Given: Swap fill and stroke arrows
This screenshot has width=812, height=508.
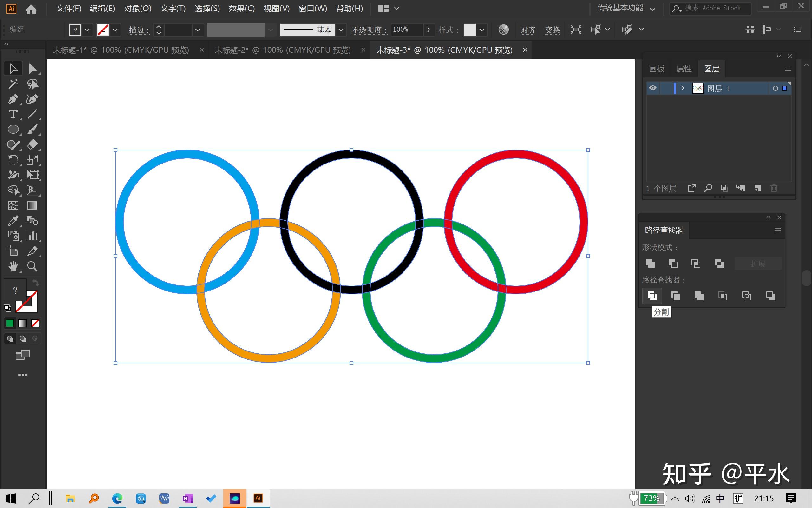Looking at the screenshot, I should pos(35,282).
